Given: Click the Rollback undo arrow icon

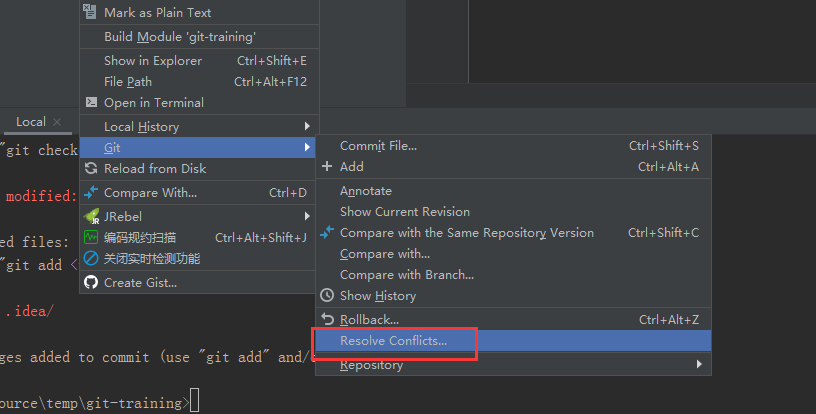Looking at the screenshot, I should [x=327, y=319].
